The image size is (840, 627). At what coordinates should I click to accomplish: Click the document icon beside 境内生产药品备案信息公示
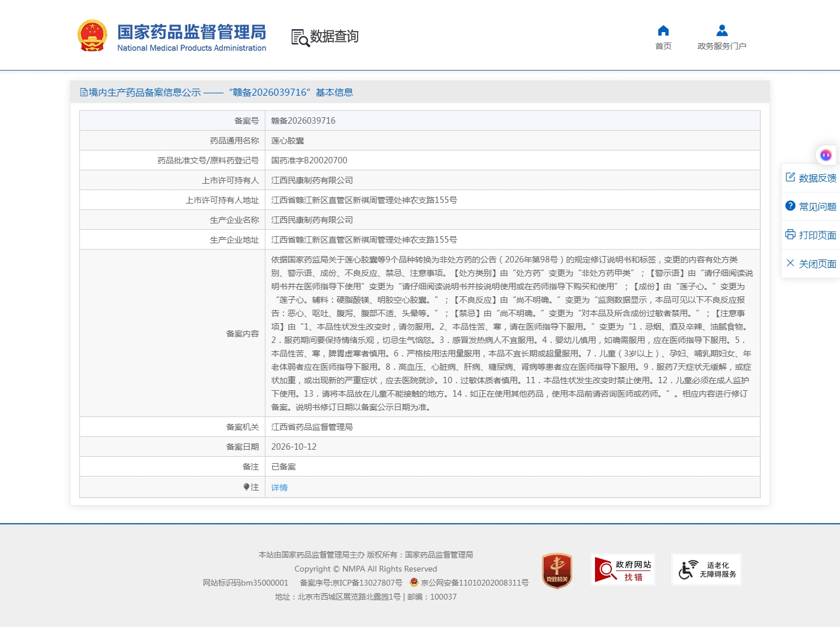click(x=84, y=92)
